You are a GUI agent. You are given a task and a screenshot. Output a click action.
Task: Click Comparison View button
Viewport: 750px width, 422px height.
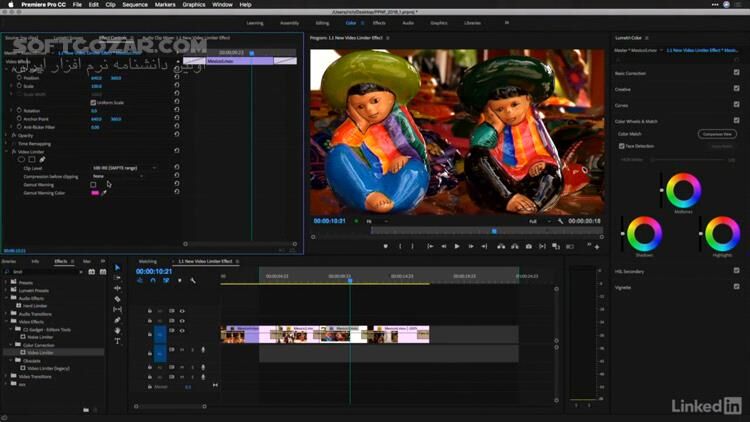coord(717,134)
